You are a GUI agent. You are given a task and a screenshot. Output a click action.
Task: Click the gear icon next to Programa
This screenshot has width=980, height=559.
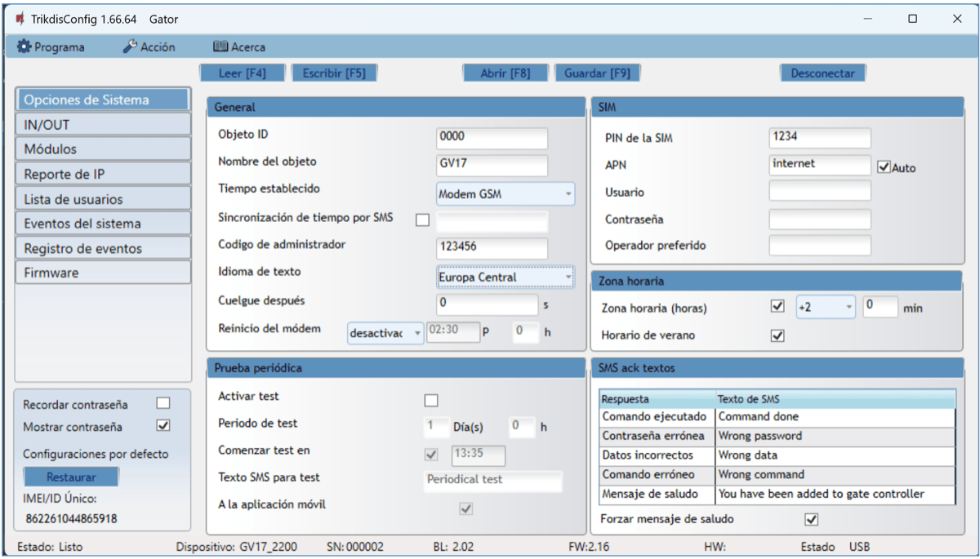(24, 47)
